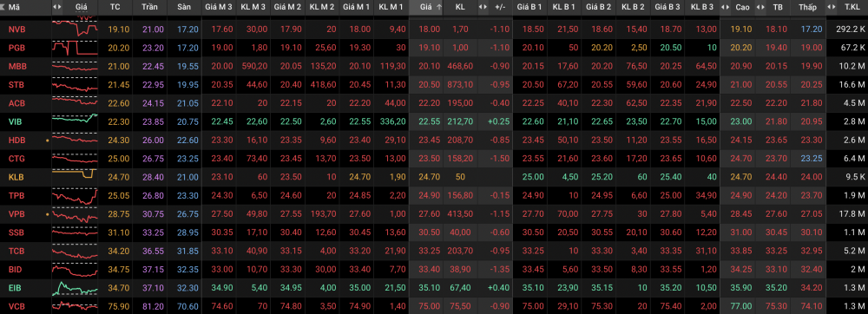868x314 pixels.
Task: Select the TCB ticker row
Action: click(434, 251)
